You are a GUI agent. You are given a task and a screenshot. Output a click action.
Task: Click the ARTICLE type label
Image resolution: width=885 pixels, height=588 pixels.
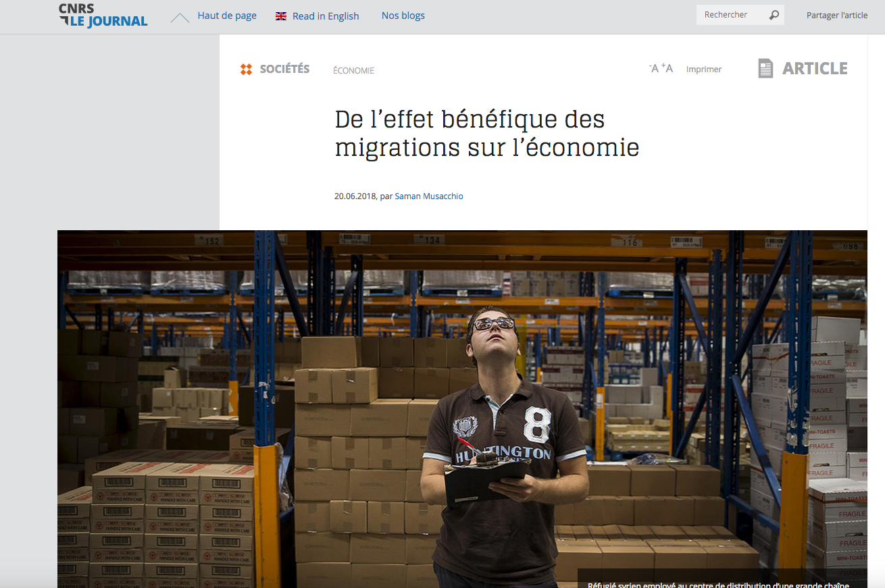(815, 68)
